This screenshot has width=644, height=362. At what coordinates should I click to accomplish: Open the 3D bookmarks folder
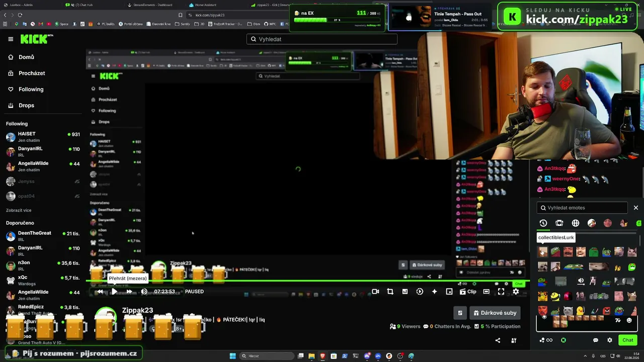200,24
